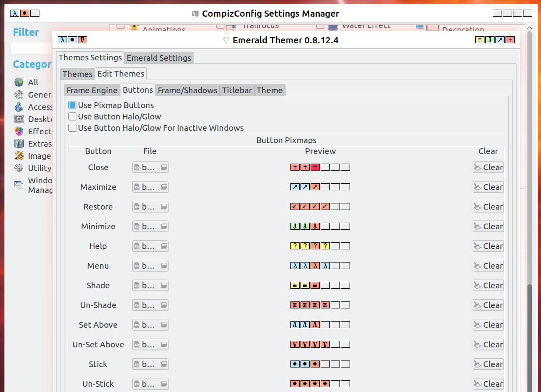Screen dimensions: 541x392
Task: Uncheck Use Pixmap Buttons
Action: pos(73,105)
